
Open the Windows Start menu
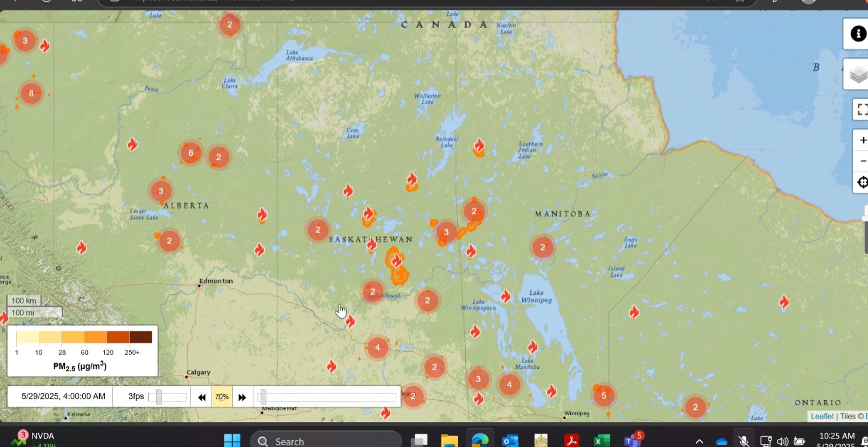pos(232,441)
